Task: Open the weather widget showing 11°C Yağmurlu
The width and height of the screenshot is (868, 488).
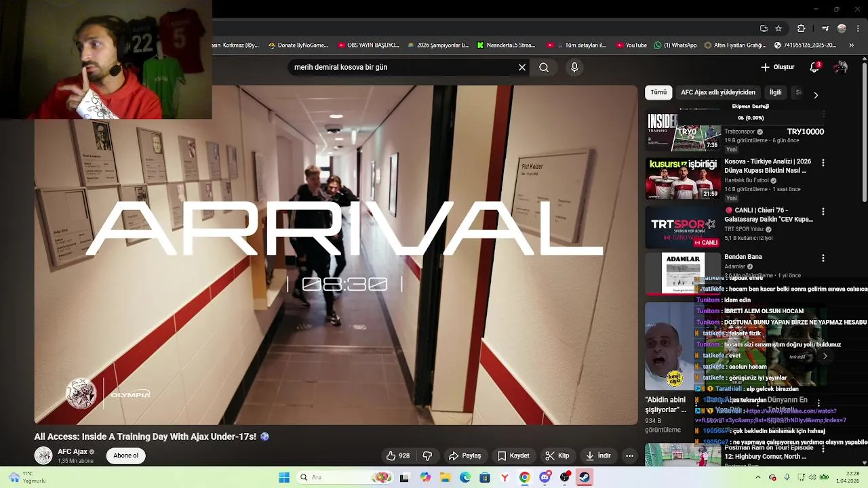Action: click(x=27, y=477)
